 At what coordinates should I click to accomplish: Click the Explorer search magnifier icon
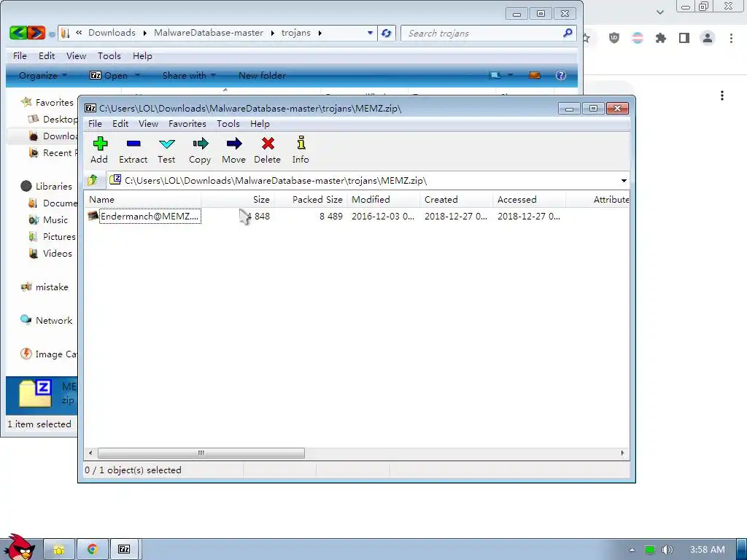[x=568, y=33]
